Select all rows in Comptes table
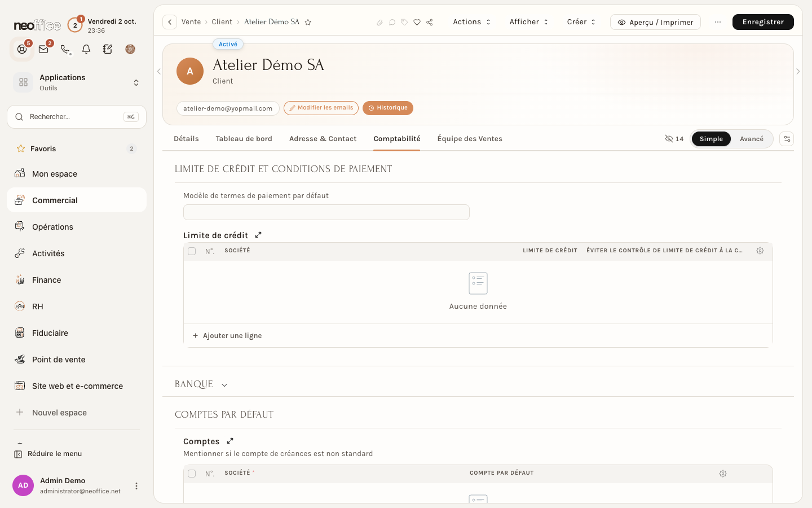The height and width of the screenshot is (508, 812). (192, 474)
